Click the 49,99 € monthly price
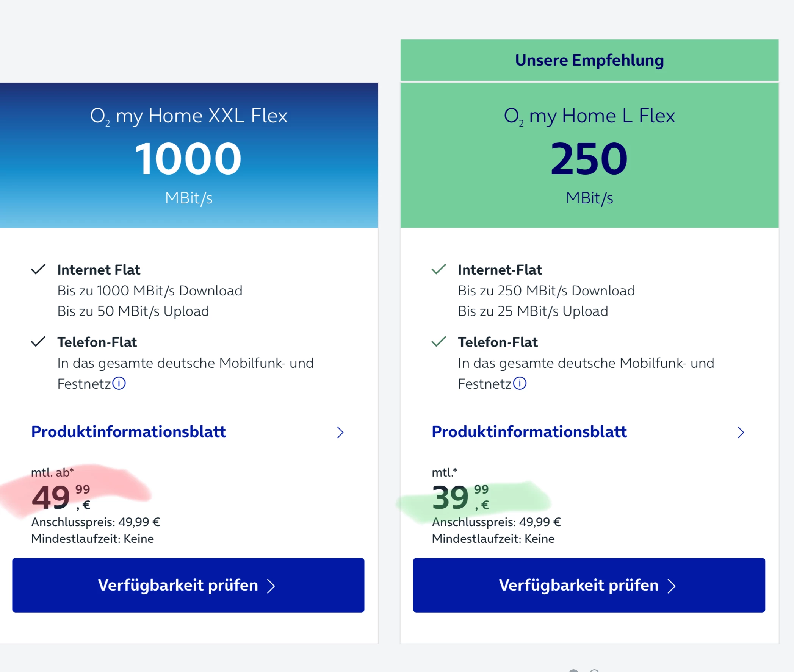 tap(61, 497)
